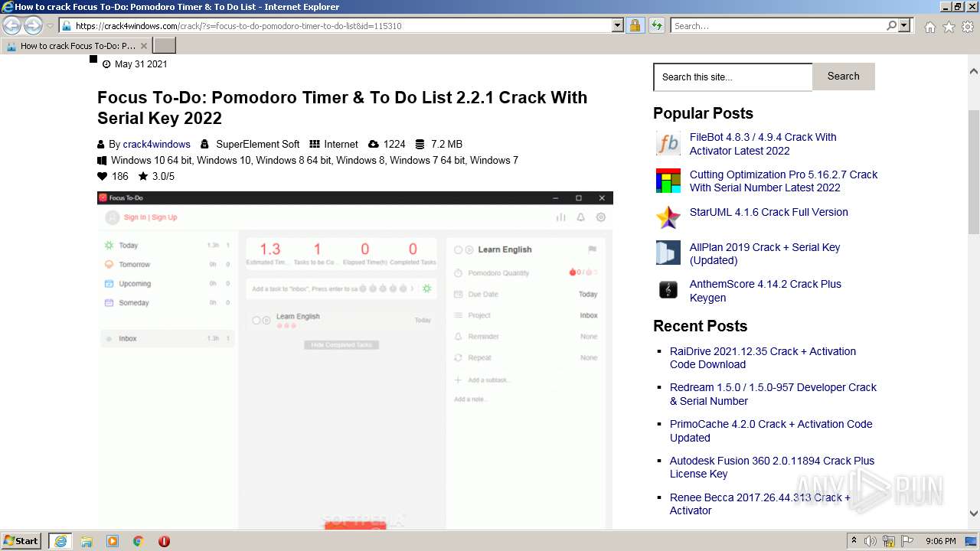Open Chrome taskbar icon

tap(139, 541)
